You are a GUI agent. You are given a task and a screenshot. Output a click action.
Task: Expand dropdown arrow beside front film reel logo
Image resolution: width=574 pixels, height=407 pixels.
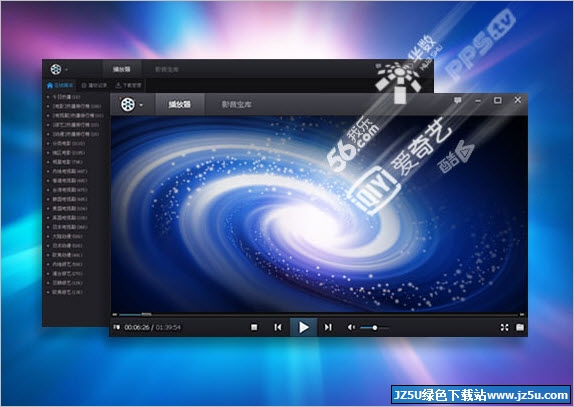pyautogui.click(x=141, y=105)
